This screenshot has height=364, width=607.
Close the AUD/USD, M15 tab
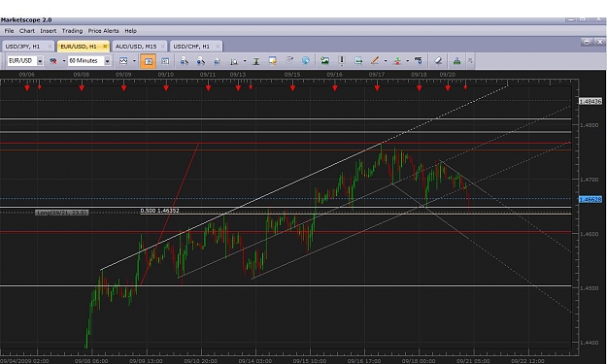[x=162, y=47]
